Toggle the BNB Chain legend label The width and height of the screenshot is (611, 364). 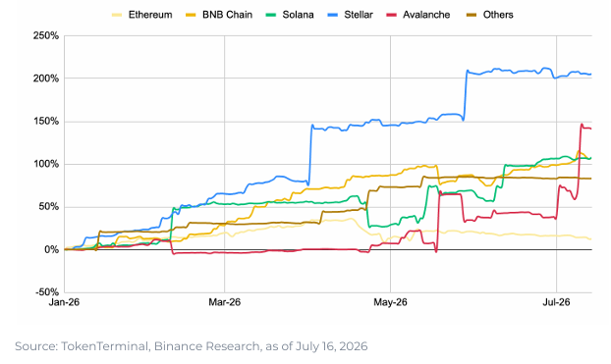click(x=227, y=15)
